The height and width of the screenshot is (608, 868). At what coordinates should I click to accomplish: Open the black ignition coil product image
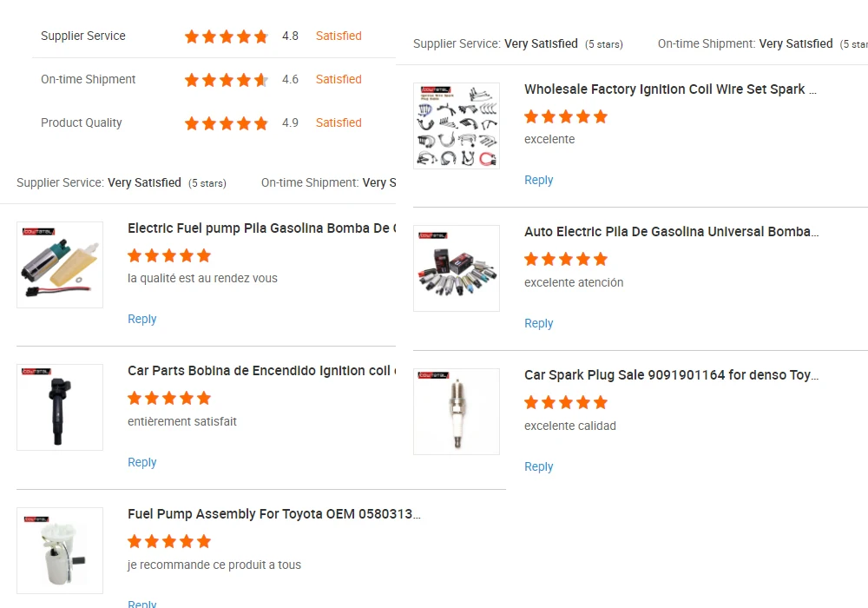(60, 407)
